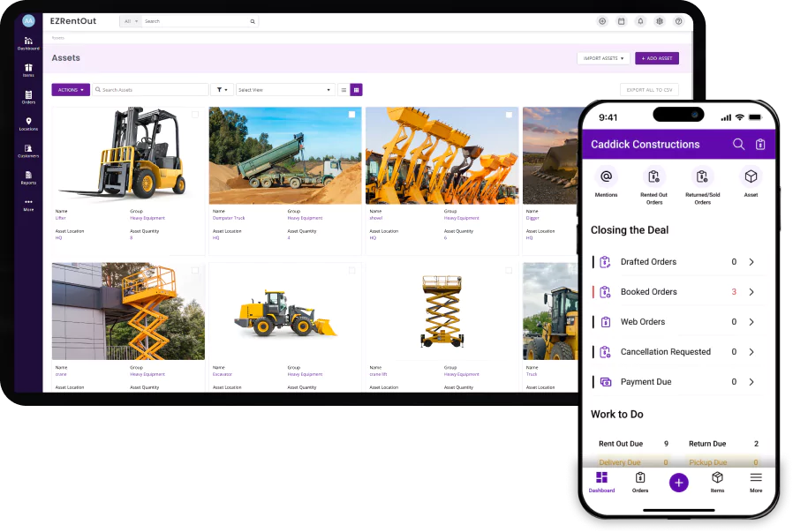Switch to the Orders tab on phone
The width and height of the screenshot is (793, 532).
click(639, 482)
